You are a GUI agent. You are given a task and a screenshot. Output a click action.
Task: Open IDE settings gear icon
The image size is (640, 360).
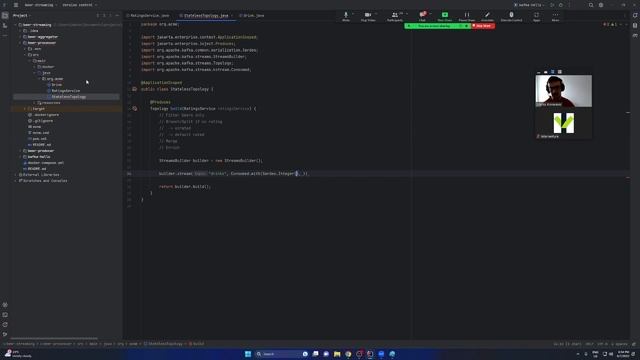[601, 5]
